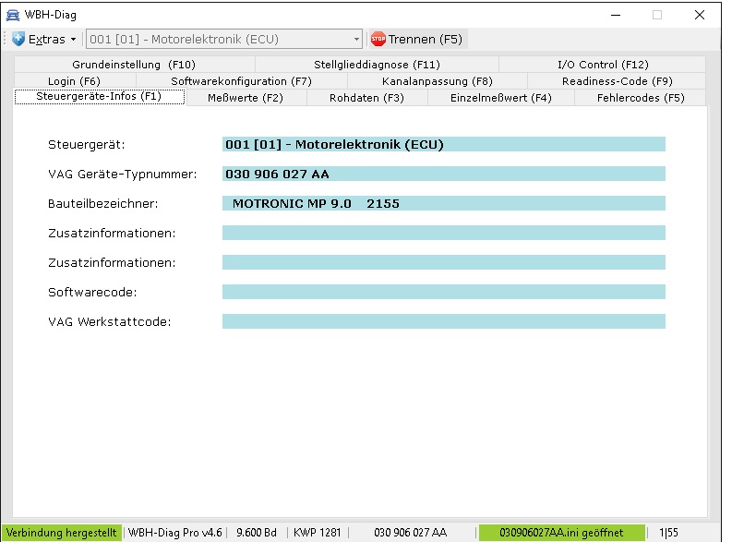Click the Softwarecode field

point(443,292)
